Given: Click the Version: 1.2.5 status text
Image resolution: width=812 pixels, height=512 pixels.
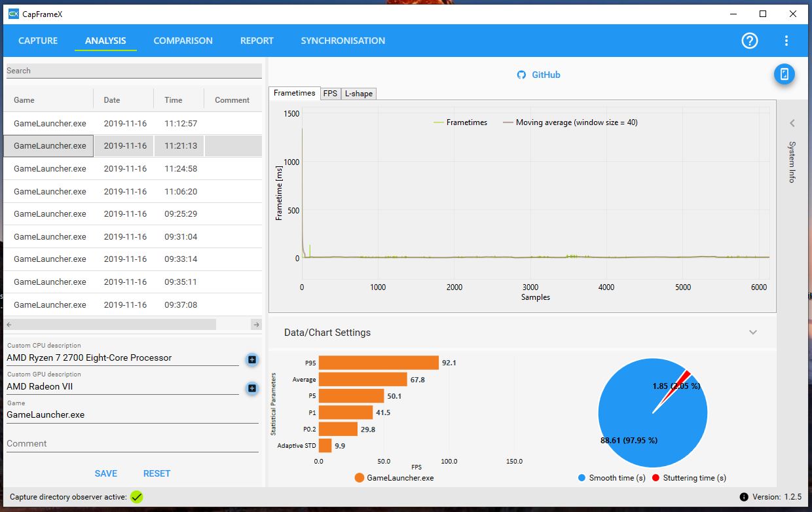Looking at the screenshot, I should [x=777, y=497].
